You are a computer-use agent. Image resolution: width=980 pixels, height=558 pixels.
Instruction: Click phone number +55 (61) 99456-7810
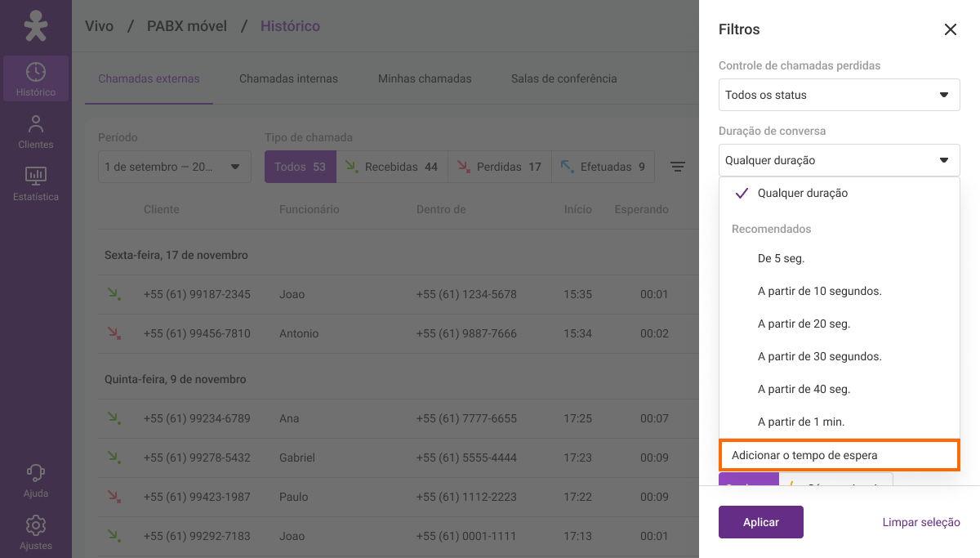(x=197, y=333)
